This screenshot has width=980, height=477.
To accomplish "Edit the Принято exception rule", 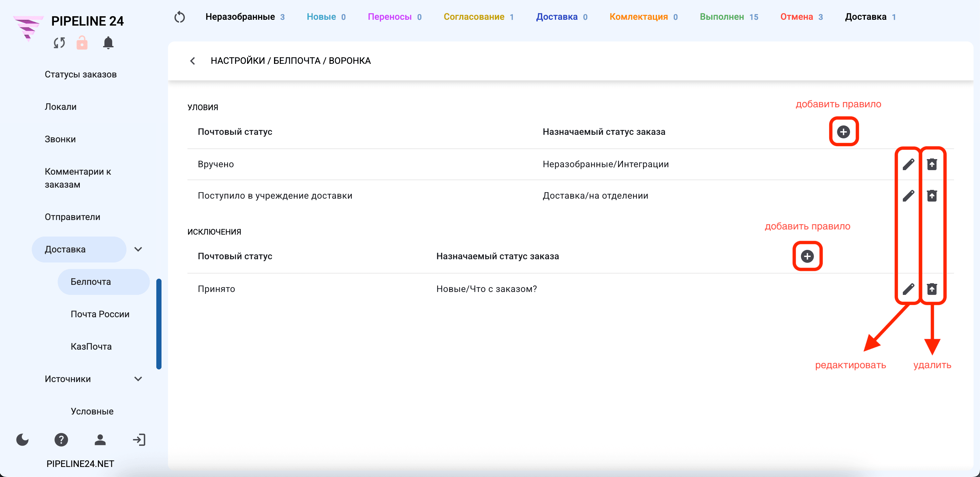I will click(x=908, y=289).
